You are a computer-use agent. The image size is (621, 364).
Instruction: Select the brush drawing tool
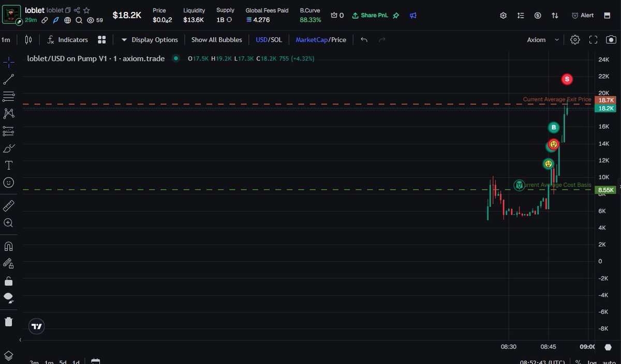(8, 148)
